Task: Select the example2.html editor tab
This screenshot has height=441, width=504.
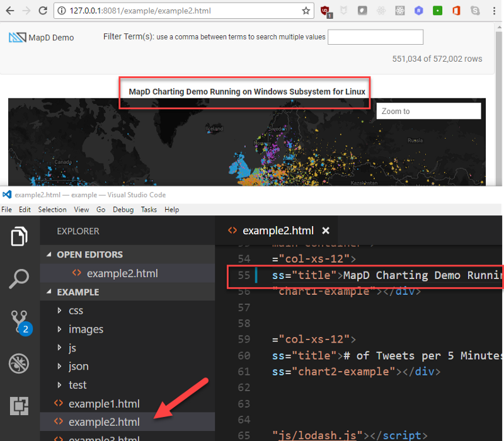Action: tap(277, 231)
